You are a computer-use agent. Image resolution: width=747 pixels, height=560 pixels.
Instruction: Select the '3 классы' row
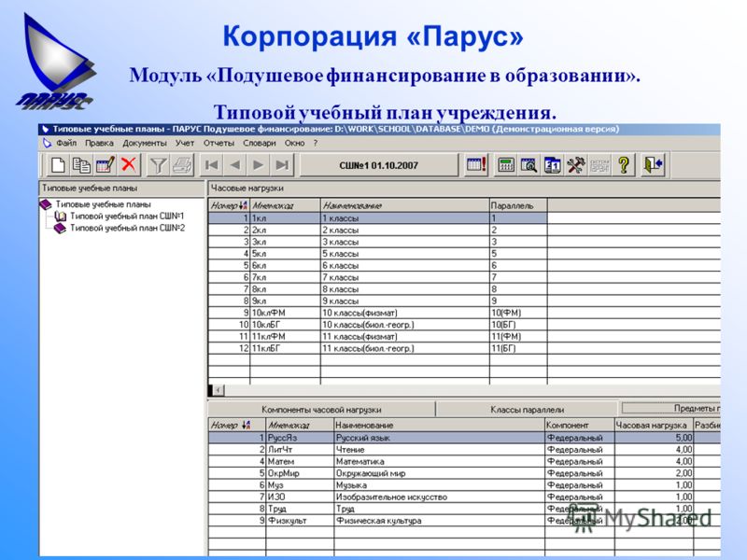377,242
